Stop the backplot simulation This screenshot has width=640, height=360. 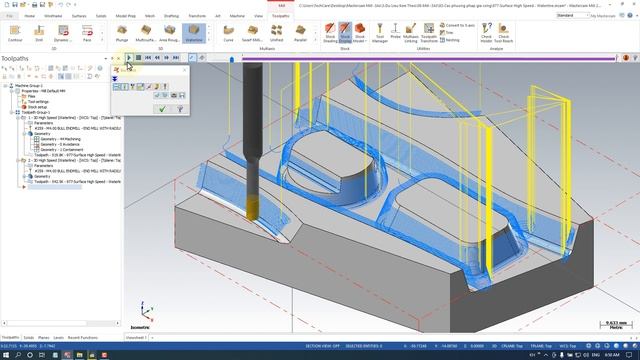click(138, 58)
